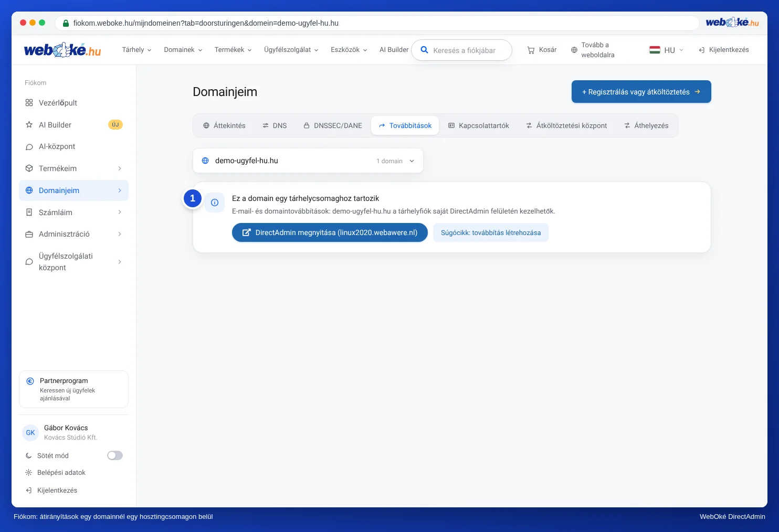Expand Ügyfélszolgálati központ chevron

coord(120,262)
